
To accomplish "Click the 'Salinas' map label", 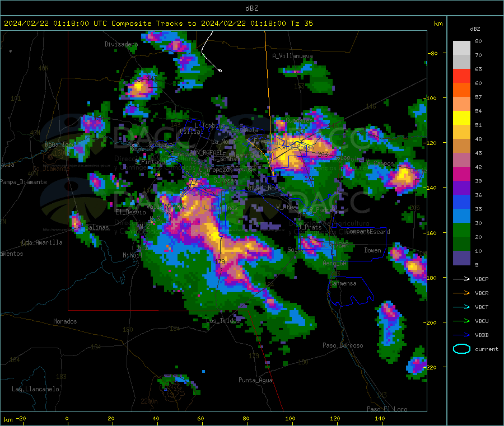I will (x=97, y=227).
